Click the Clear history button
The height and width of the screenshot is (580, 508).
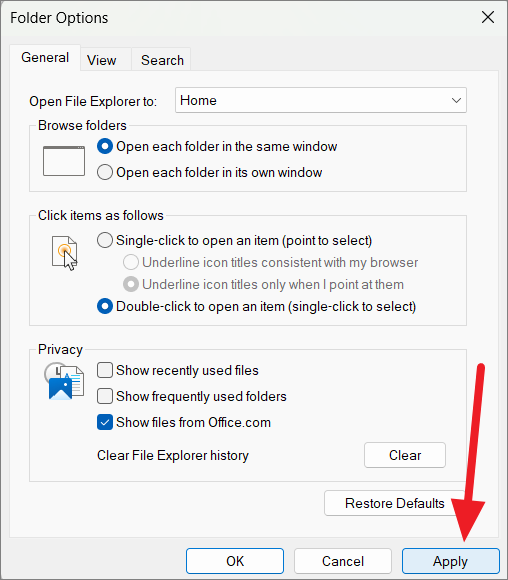(405, 455)
